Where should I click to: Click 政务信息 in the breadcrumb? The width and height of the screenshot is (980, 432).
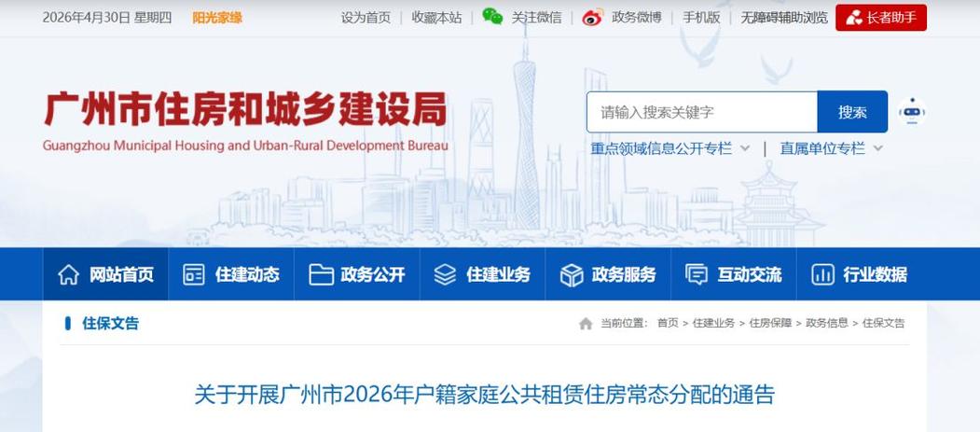pos(827,323)
